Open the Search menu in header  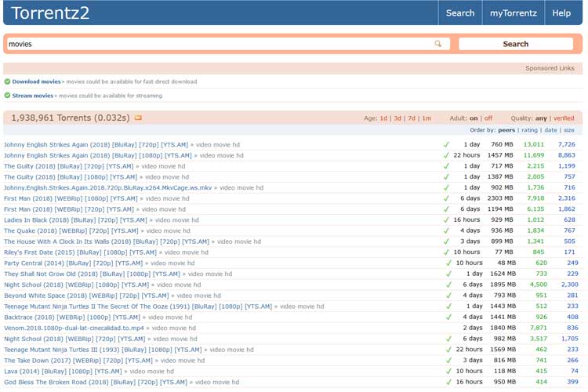pos(460,13)
